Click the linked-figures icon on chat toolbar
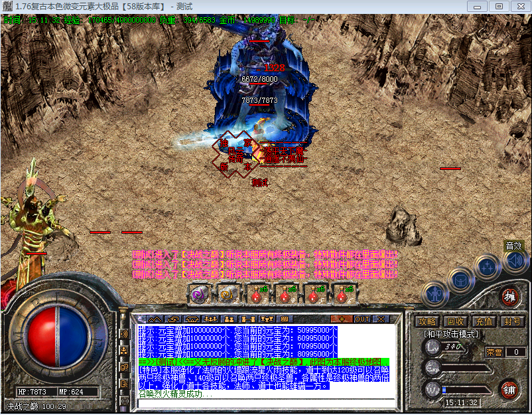Screen dimensions: 532x415 pyautogui.click(x=247, y=319)
